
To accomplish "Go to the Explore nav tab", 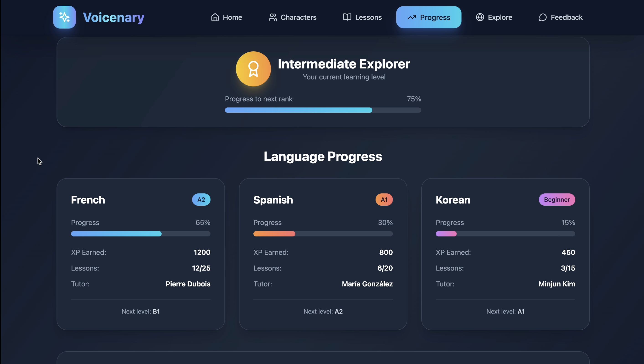I will click(x=494, y=17).
